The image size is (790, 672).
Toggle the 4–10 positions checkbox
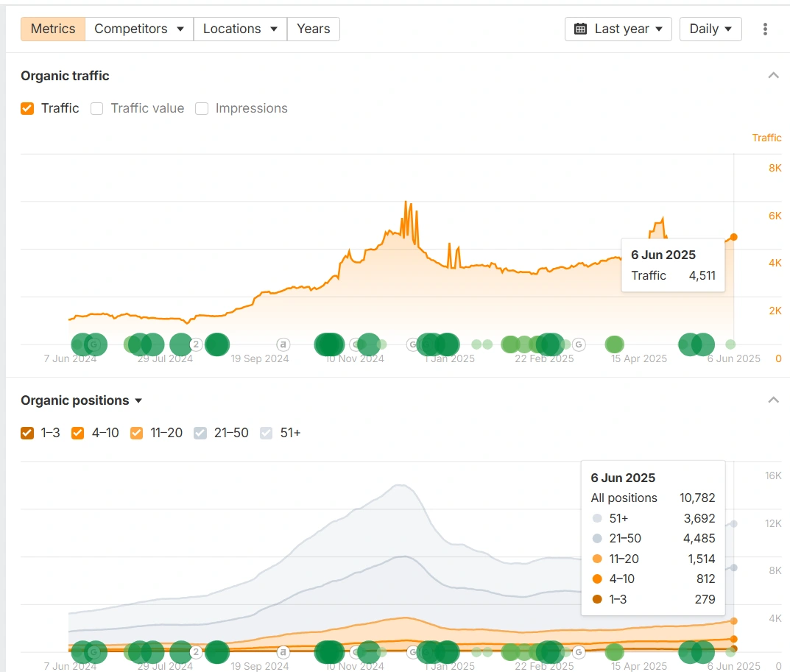[x=77, y=433]
